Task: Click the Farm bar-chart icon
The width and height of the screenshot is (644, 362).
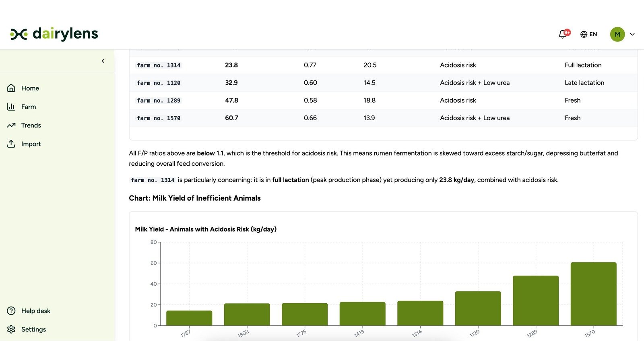Action: pyautogui.click(x=11, y=107)
